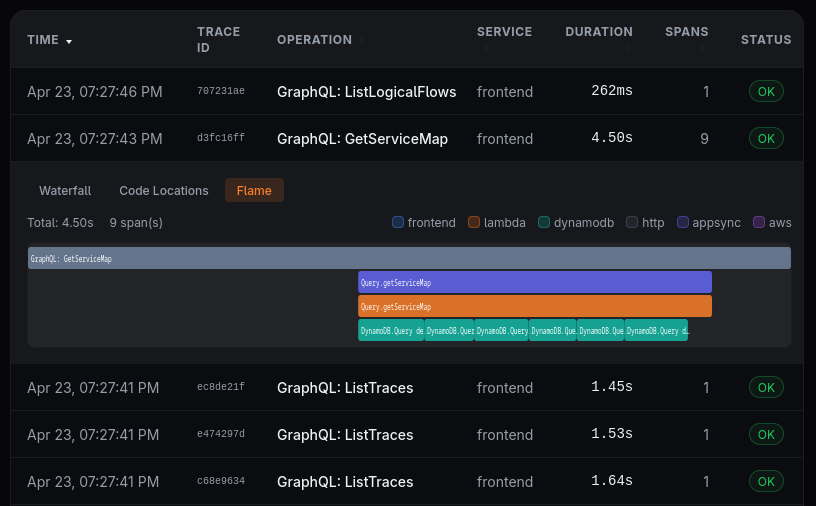
Task: Select the Flame tab
Action: click(x=254, y=191)
